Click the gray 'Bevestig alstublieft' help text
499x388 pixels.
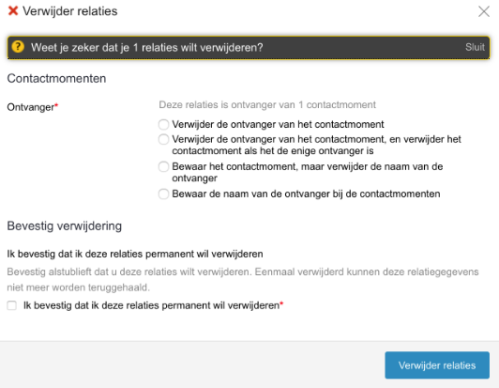coord(243,279)
